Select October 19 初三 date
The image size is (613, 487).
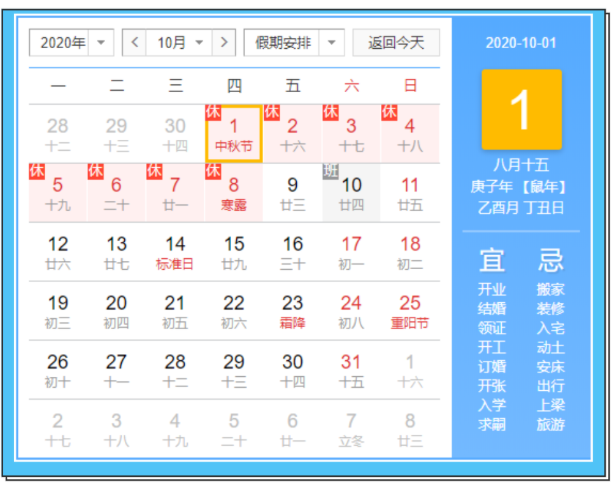pos(58,311)
